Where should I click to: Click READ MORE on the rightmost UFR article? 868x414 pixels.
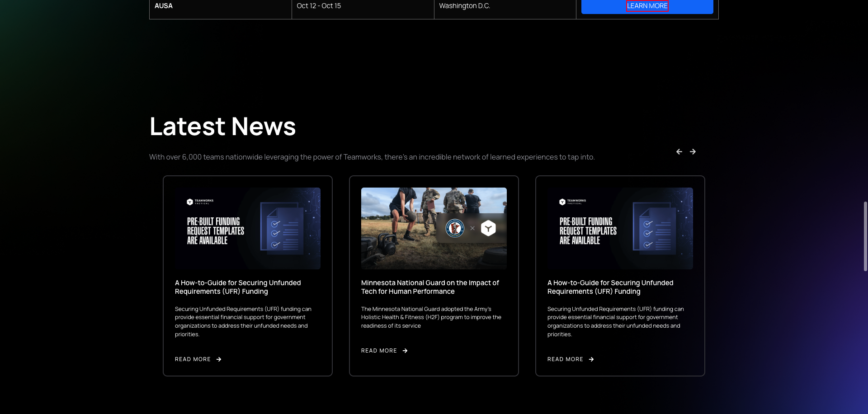pos(565,359)
